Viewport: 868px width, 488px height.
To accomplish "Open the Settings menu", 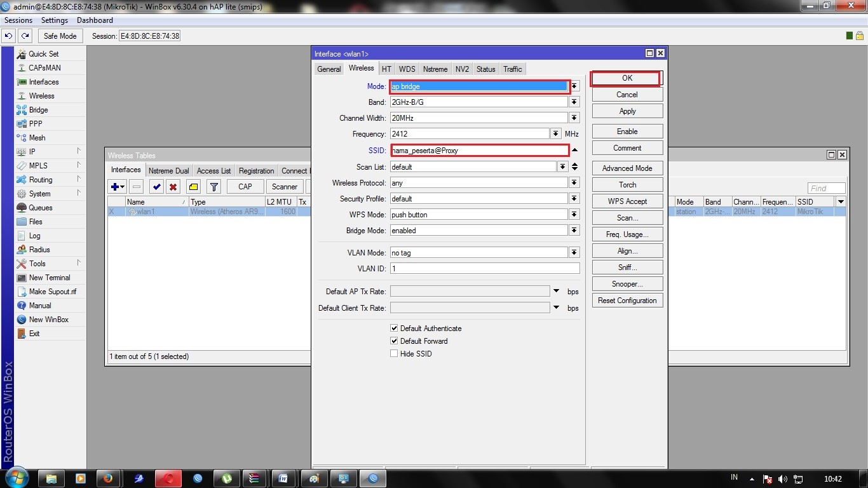I will pyautogui.click(x=55, y=20).
